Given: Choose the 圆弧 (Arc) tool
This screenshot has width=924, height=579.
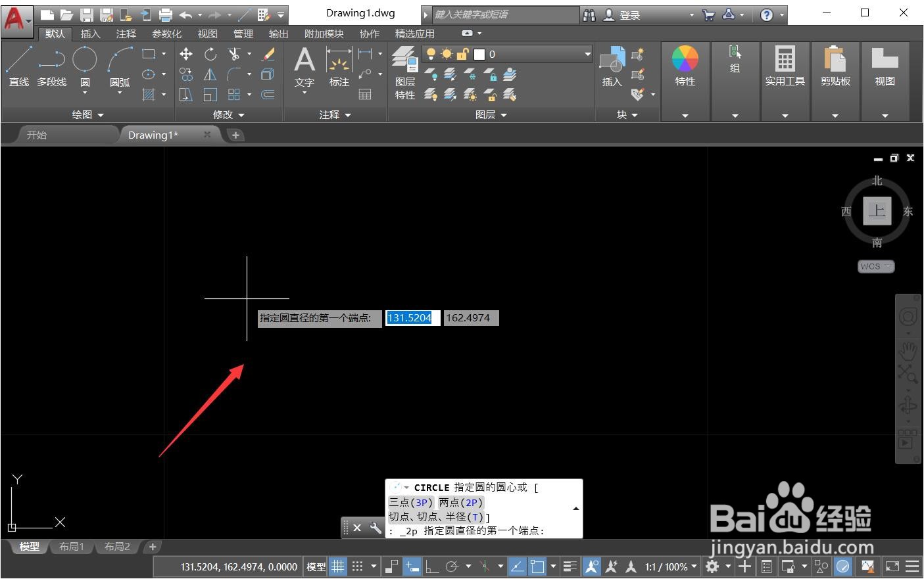Looking at the screenshot, I should pos(120,66).
